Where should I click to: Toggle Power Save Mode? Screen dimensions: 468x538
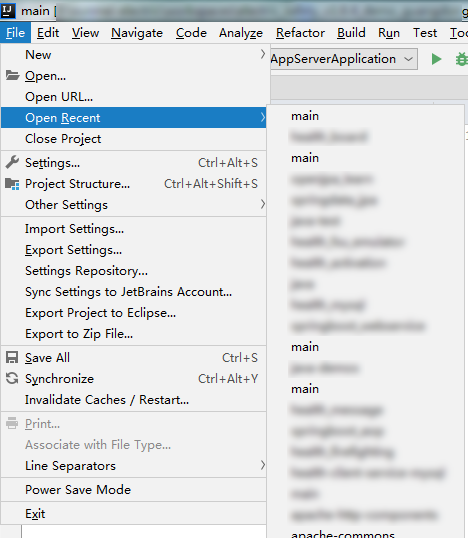click(134, 490)
